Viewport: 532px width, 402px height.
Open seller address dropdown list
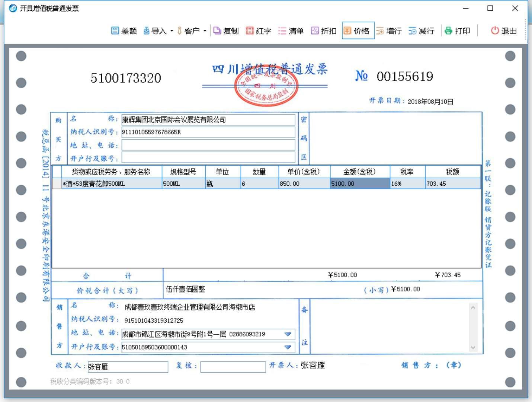point(288,334)
